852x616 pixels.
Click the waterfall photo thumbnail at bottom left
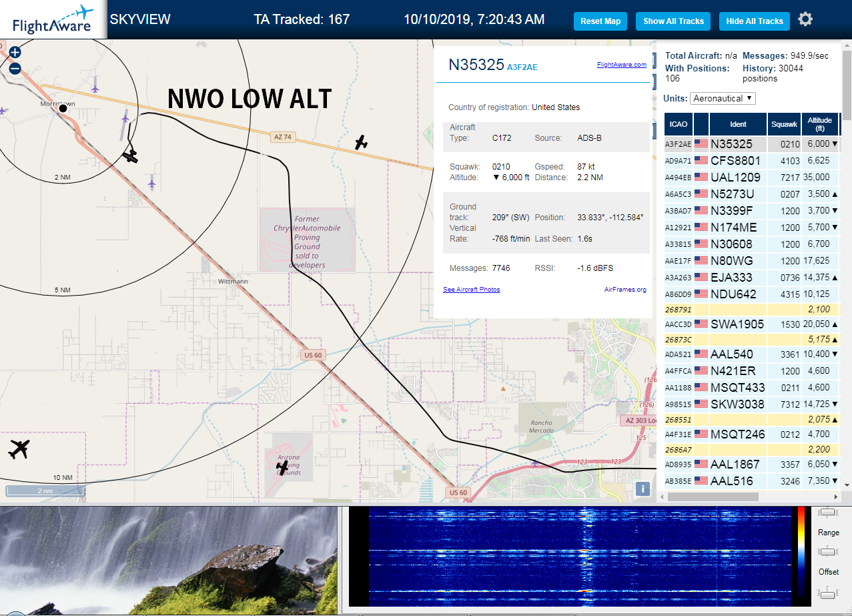[x=168, y=561]
